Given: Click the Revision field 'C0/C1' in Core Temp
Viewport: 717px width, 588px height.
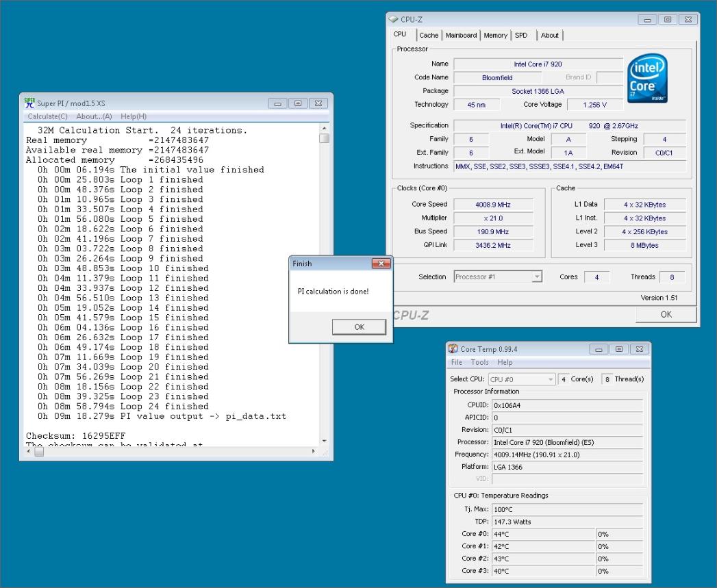Looking at the screenshot, I should (568, 431).
